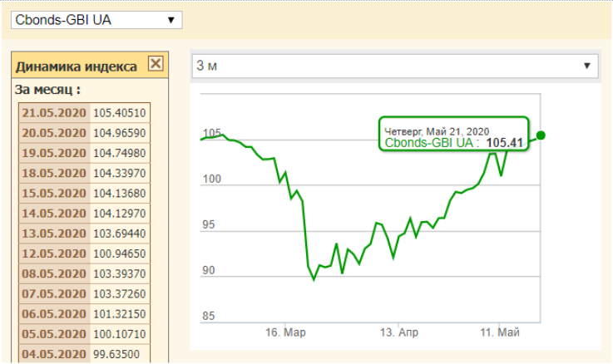
Task: Select value 104.12970 in table
Action: 120,214
